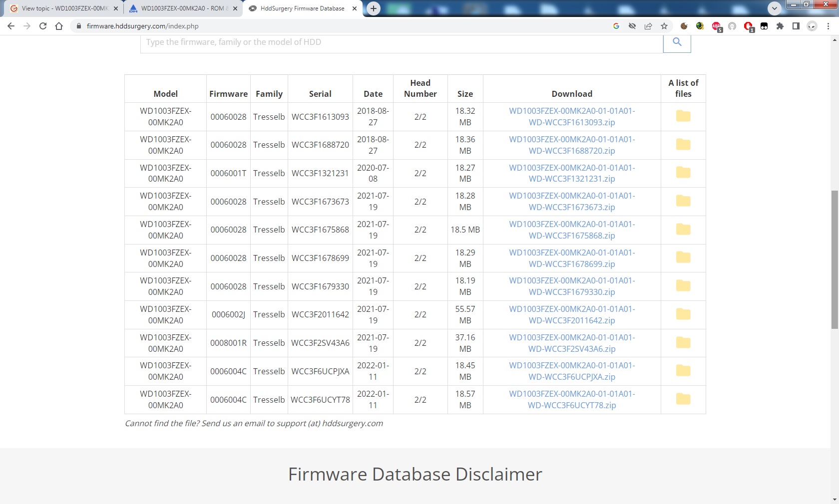The width and height of the screenshot is (839, 504).
Task: Download WD-WCC3F1321231.zip firmware
Action: (572, 173)
